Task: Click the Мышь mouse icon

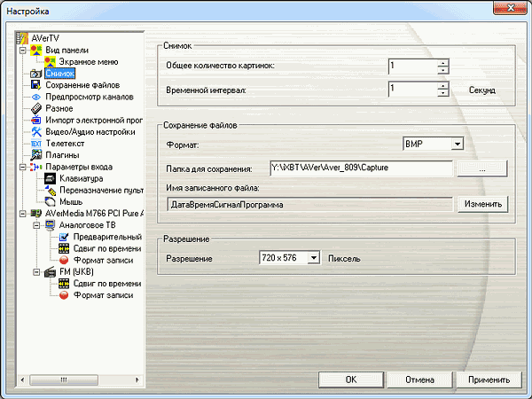Action: click(50, 202)
